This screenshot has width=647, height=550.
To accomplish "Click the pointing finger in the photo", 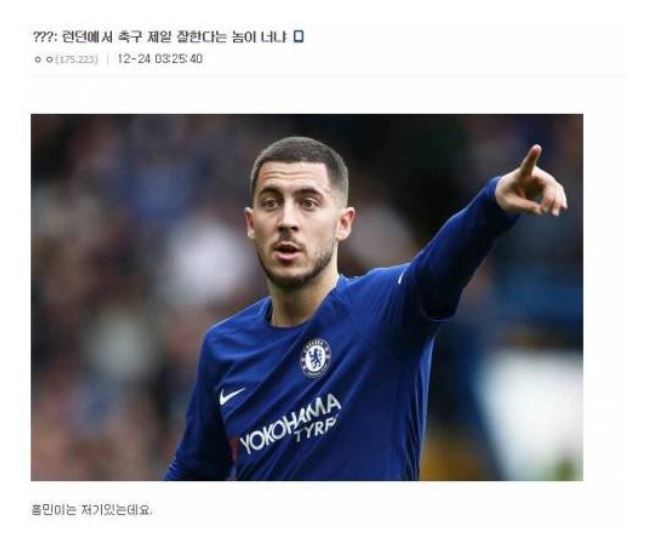I will tap(529, 162).
